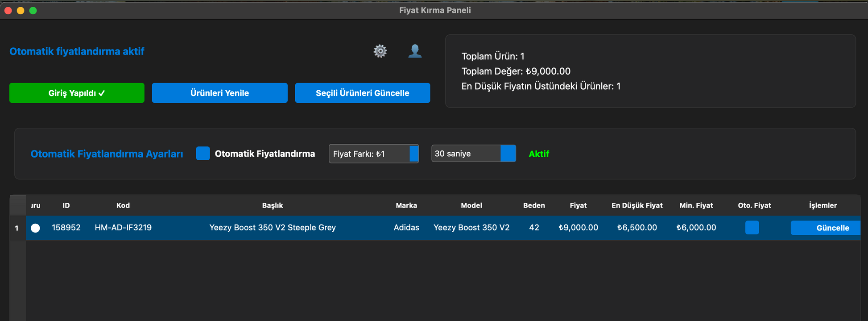This screenshot has width=868, height=321.
Task: Maximize the window with green button
Action: 33,10
